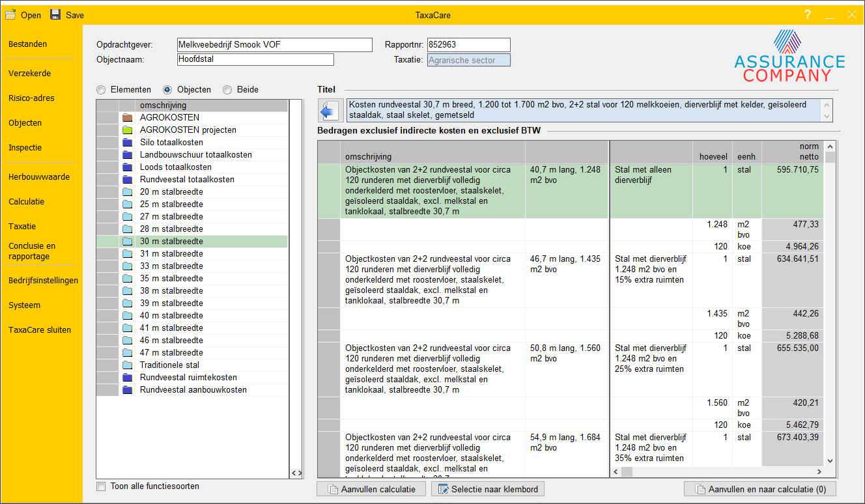Click the Save floppy disk icon

[55, 14]
